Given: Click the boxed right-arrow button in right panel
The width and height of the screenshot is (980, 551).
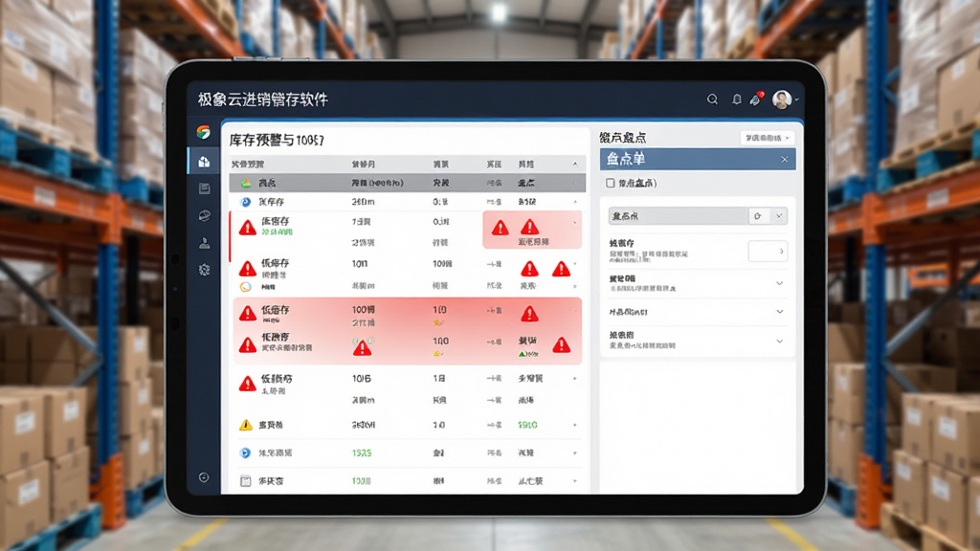Looking at the screenshot, I should [768, 252].
